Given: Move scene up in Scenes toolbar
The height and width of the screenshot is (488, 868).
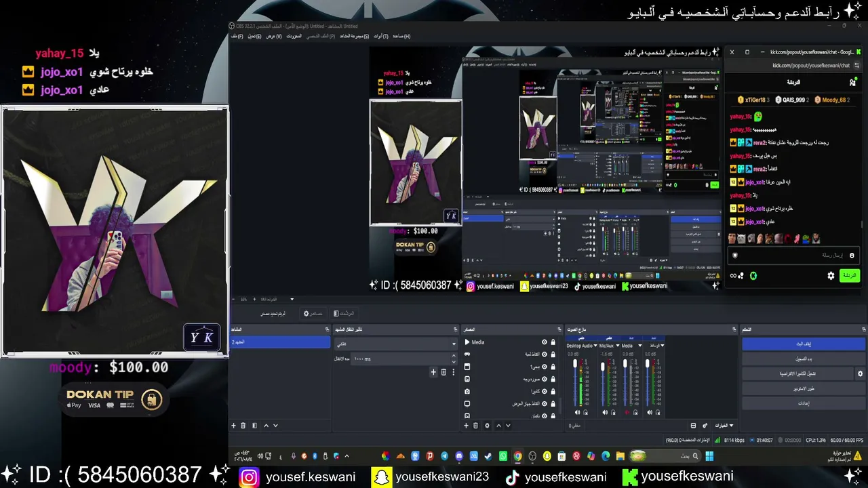Looking at the screenshot, I should coord(266,426).
